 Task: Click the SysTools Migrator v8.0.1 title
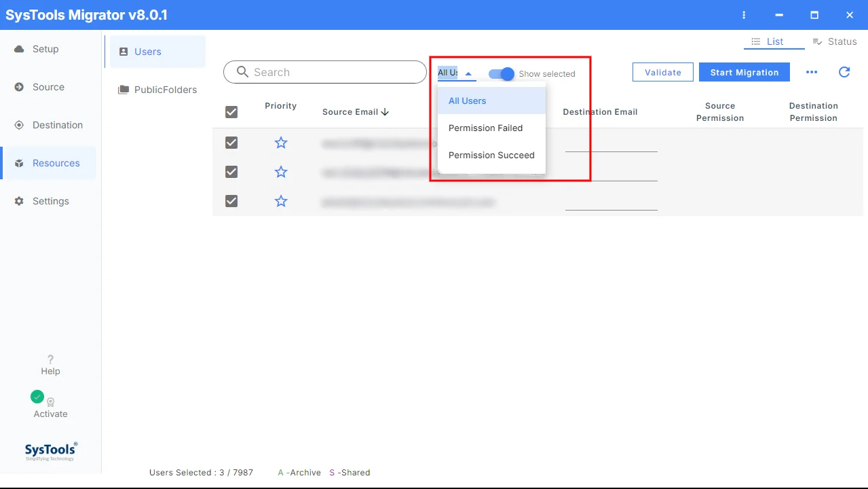click(x=86, y=15)
